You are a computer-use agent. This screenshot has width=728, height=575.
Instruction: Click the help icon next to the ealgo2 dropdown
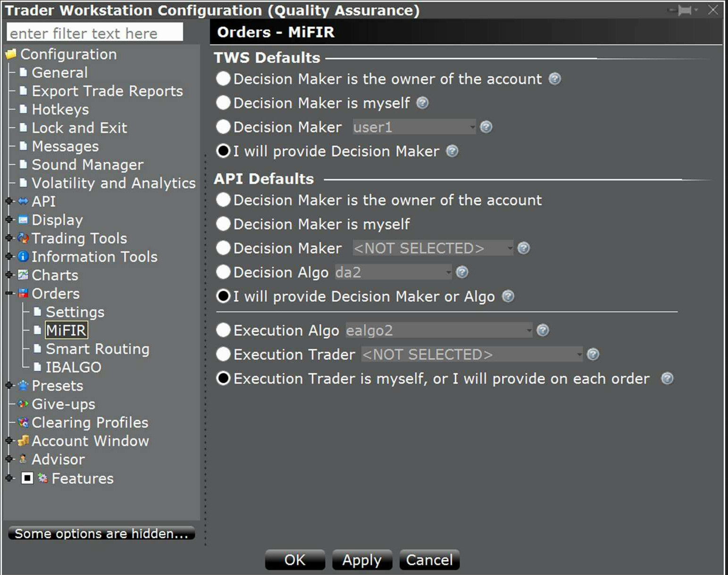[543, 330]
